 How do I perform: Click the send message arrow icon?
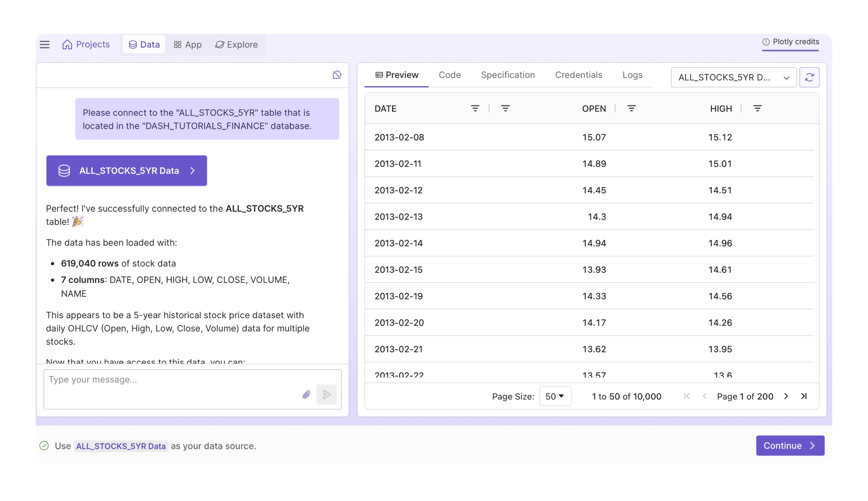tap(326, 394)
